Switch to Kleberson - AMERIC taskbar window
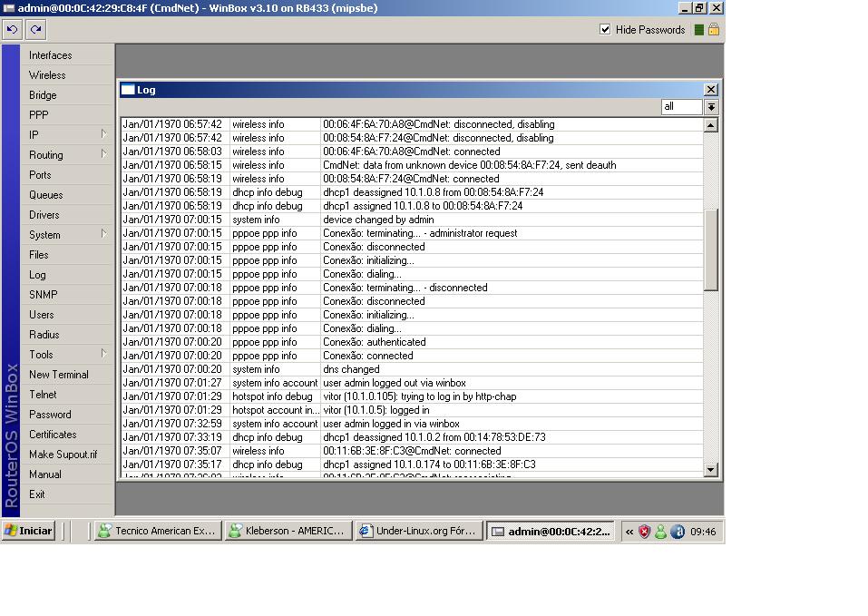868x616 pixels. pyautogui.click(x=288, y=531)
